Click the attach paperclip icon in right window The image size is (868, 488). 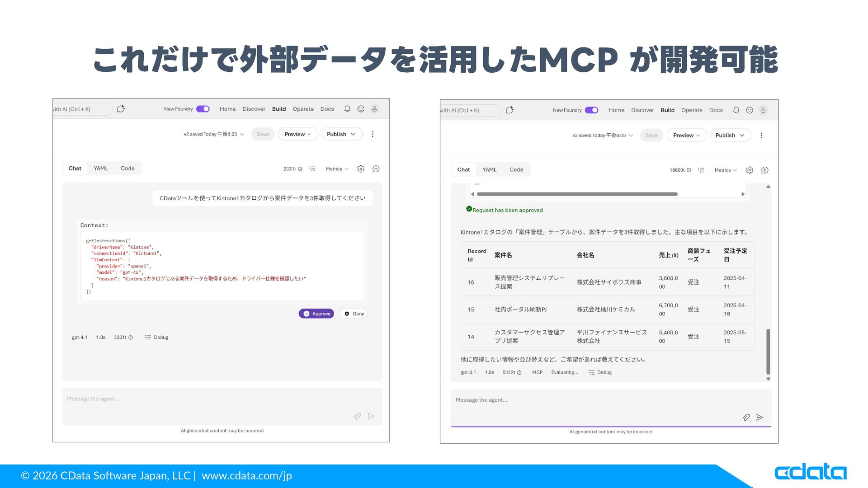tap(746, 418)
